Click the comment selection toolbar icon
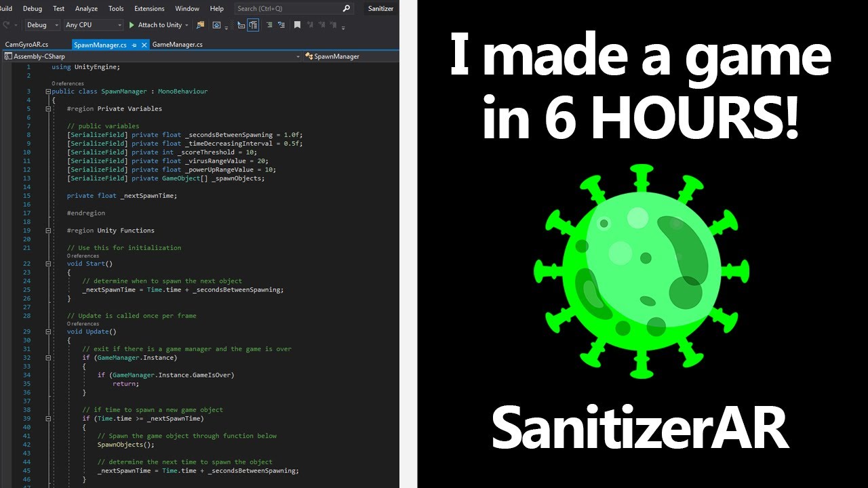The width and height of the screenshot is (868, 488). [281, 25]
